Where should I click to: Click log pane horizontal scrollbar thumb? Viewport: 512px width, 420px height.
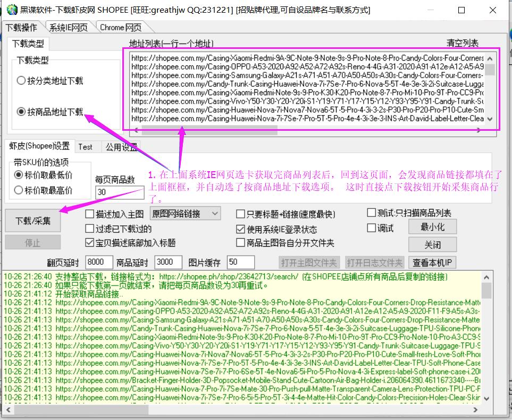[81, 409]
